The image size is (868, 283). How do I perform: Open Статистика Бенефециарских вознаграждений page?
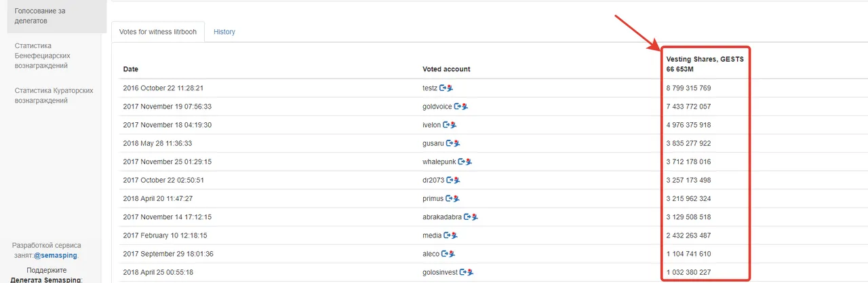point(53,56)
